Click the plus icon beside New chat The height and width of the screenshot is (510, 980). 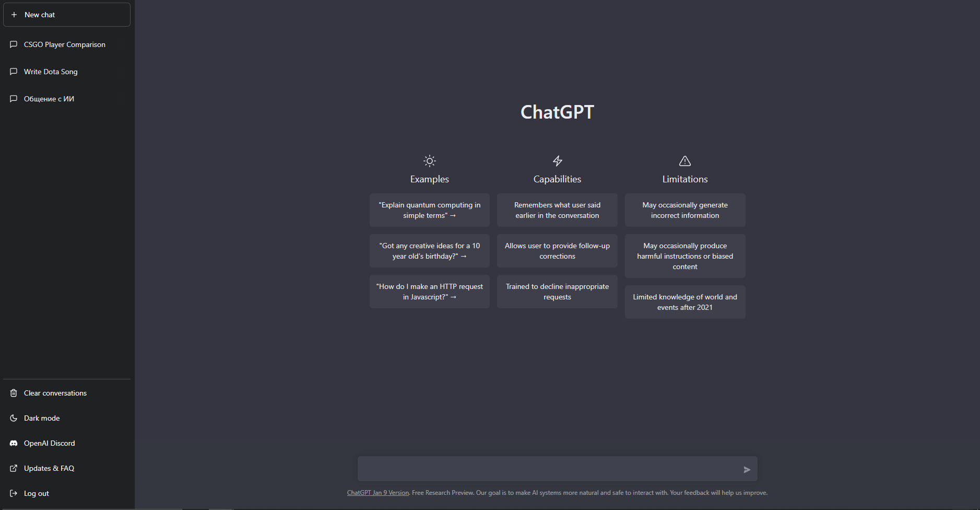[x=14, y=15]
